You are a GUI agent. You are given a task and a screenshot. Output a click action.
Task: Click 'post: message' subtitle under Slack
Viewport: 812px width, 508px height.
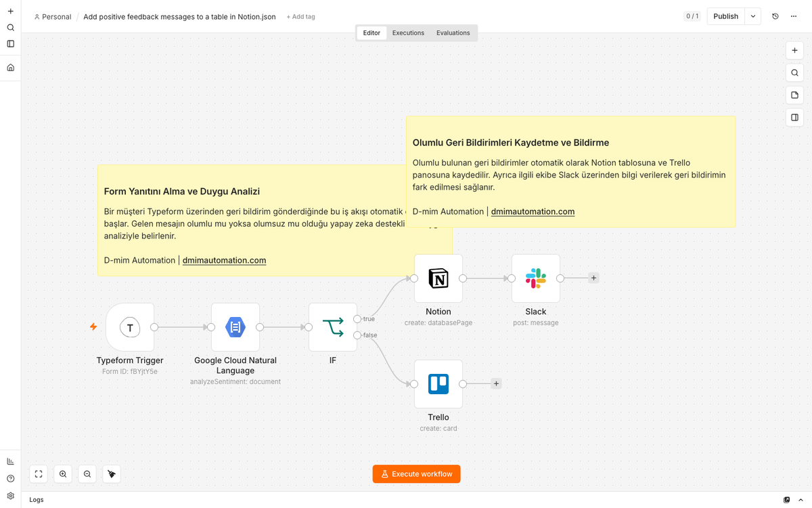pyautogui.click(x=536, y=322)
